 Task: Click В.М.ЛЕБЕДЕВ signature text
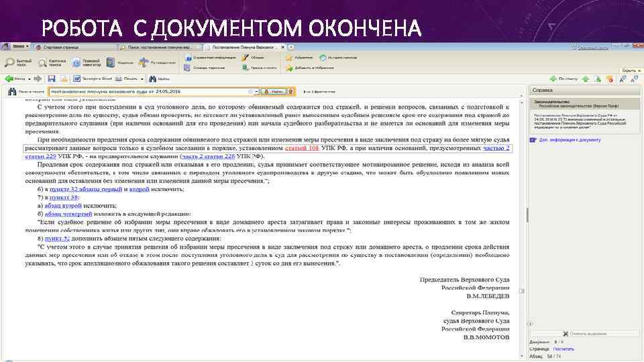[488, 296]
